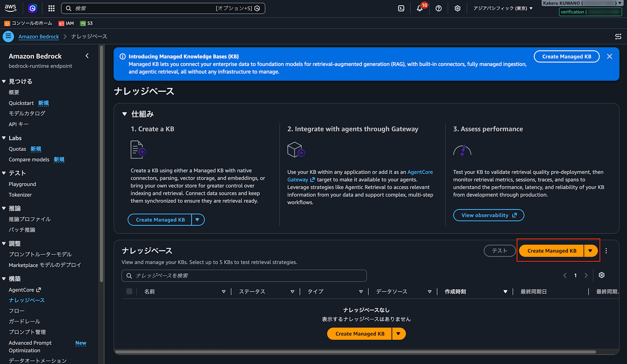Open the Console Home favorite shortcut
Viewport: 627px width, 364px height.
(x=28, y=23)
